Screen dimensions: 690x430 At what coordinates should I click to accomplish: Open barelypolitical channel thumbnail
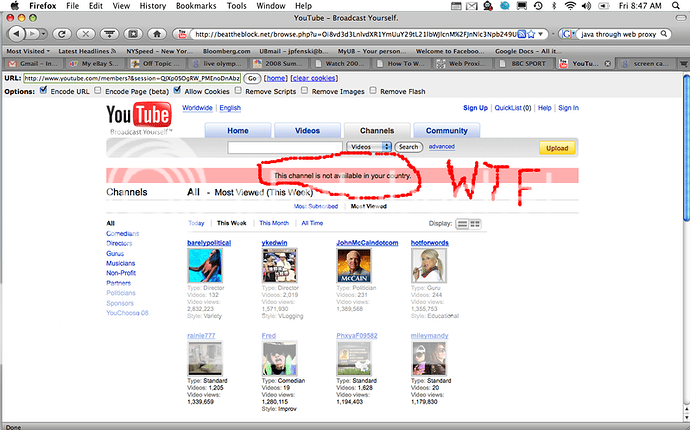pos(205,265)
